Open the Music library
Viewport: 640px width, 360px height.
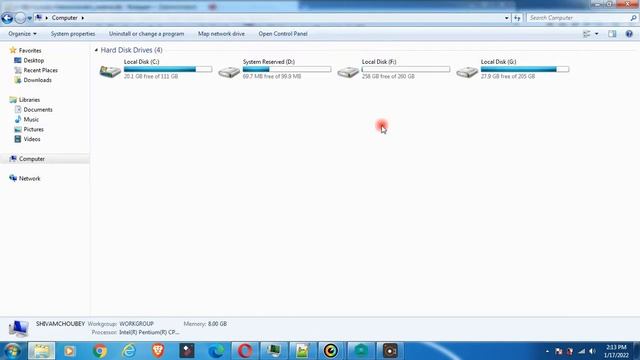31,119
